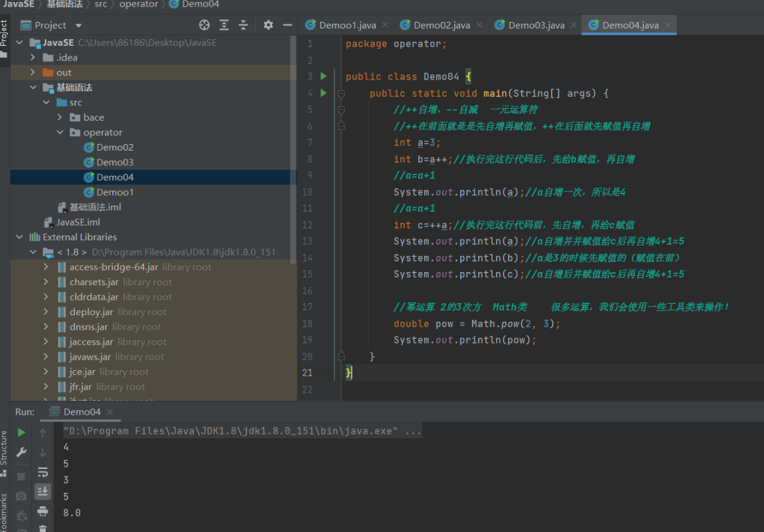Collapse the operator package node
The width and height of the screenshot is (764, 532).
[60, 133]
